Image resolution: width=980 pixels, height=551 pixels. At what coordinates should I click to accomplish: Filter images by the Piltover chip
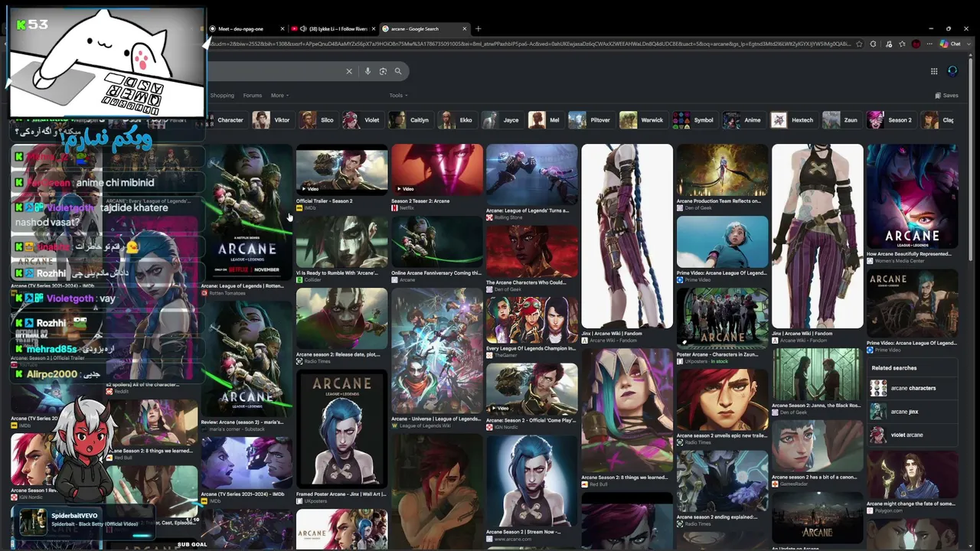tap(591, 120)
